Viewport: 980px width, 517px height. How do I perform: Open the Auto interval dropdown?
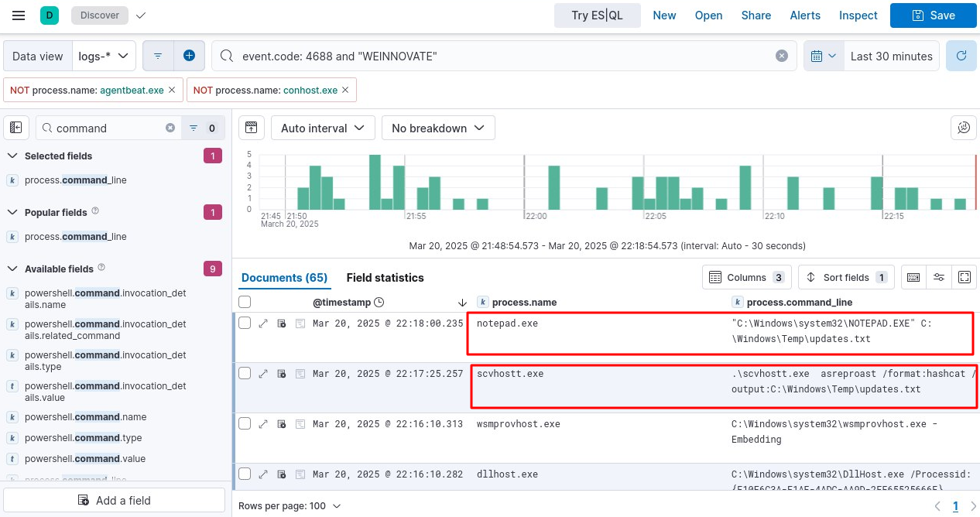click(323, 128)
